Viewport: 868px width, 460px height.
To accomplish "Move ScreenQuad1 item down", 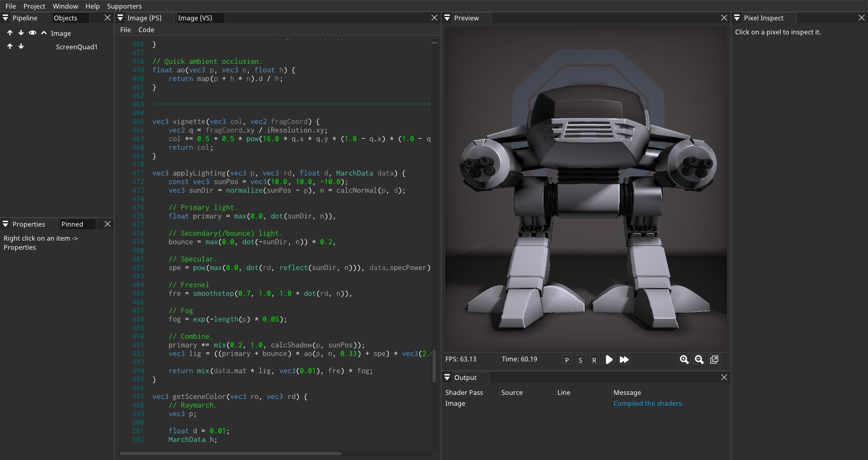I will (x=21, y=47).
